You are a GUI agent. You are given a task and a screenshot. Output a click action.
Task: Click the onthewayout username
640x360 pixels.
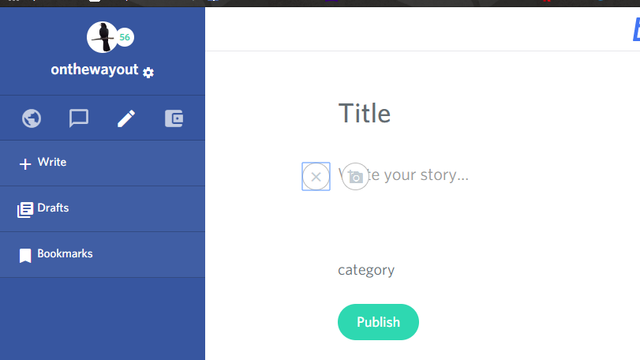click(x=94, y=70)
